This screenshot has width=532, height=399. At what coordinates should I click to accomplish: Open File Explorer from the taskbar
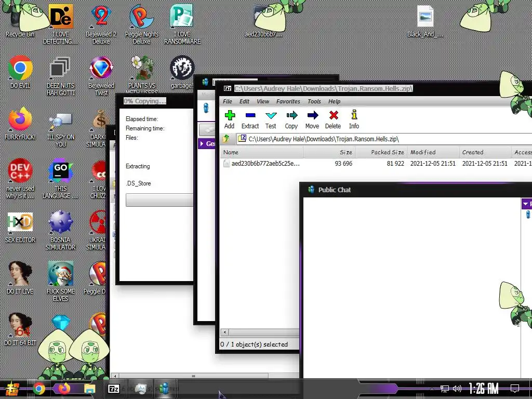[x=90, y=389]
